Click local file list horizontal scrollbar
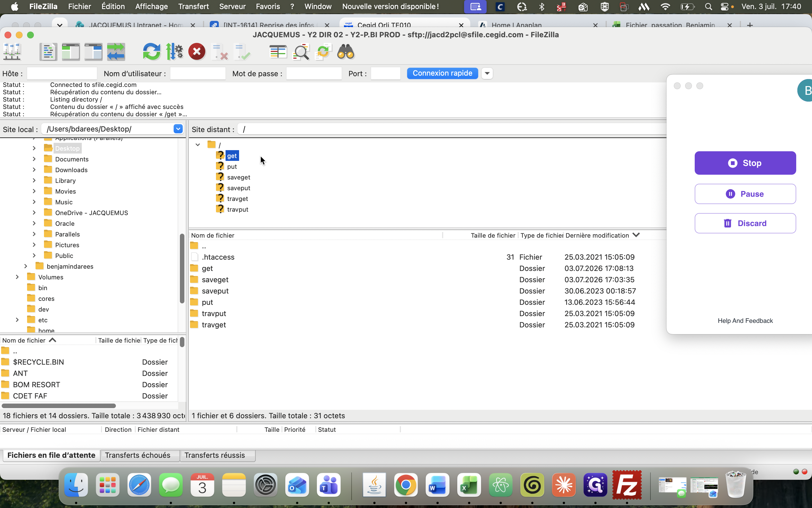The image size is (812, 508). pos(59,406)
